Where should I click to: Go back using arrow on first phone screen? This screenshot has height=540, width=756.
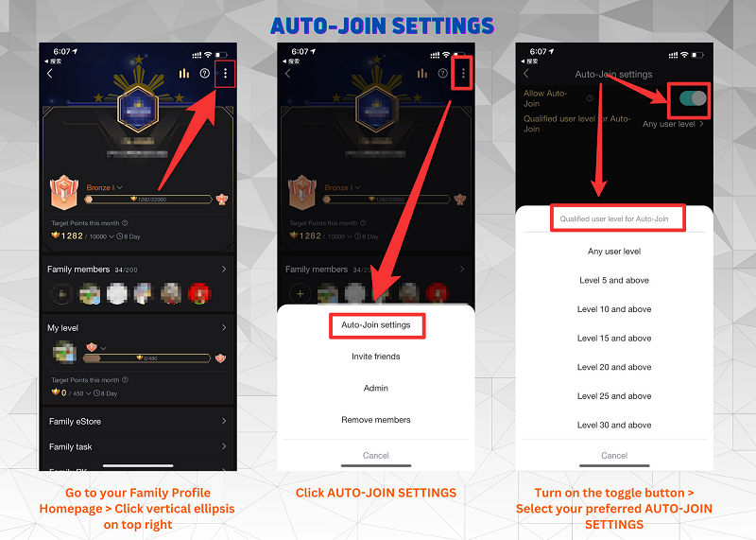click(x=50, y=74)
